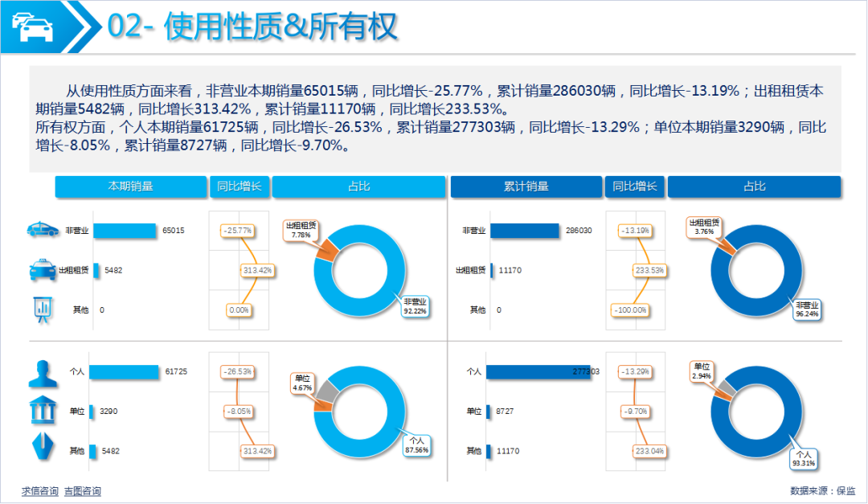Image resolution: width=868 pixels, height=504 pixels.
Task: Click the 233.53% growth label
Action: pos(649,270)
